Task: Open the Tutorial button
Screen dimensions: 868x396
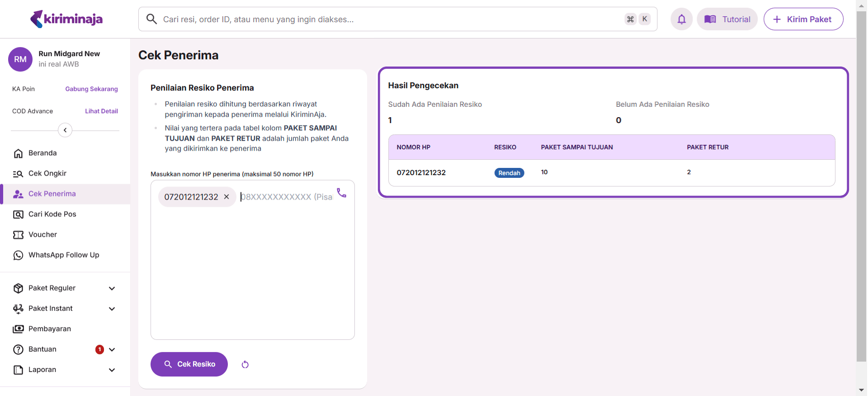Action: click(727, 19)
